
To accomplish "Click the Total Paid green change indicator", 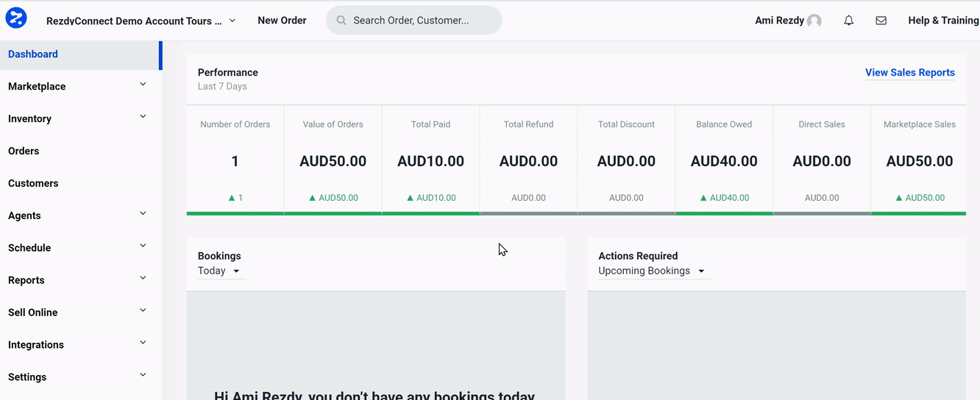I will click(431, 198).
